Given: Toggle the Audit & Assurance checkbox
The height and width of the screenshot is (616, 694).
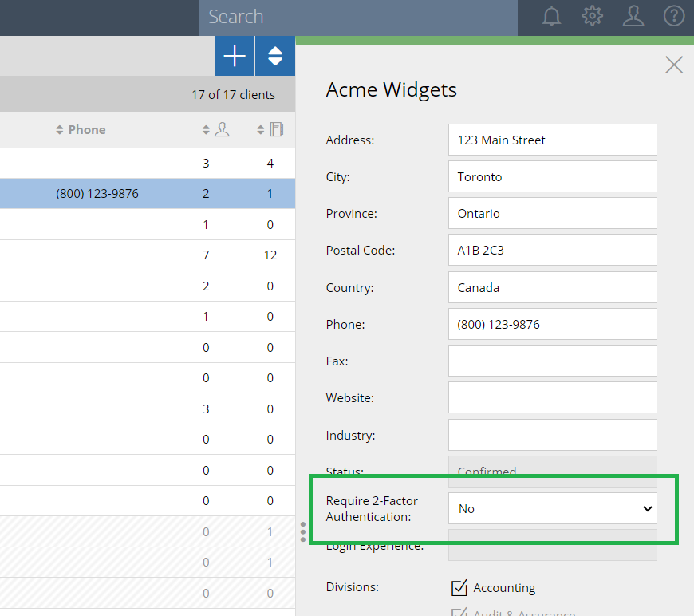Looking at the screenshot, I should click(x=459, y=613).
